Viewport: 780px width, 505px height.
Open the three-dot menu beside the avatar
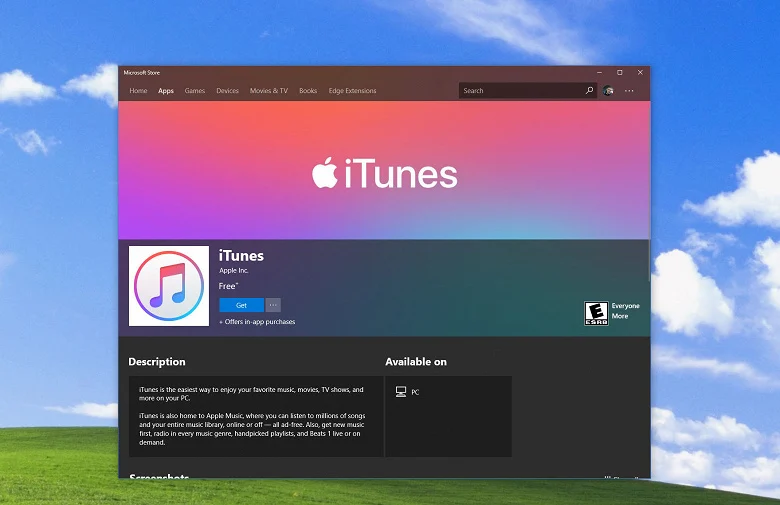[x=629, y=91]
